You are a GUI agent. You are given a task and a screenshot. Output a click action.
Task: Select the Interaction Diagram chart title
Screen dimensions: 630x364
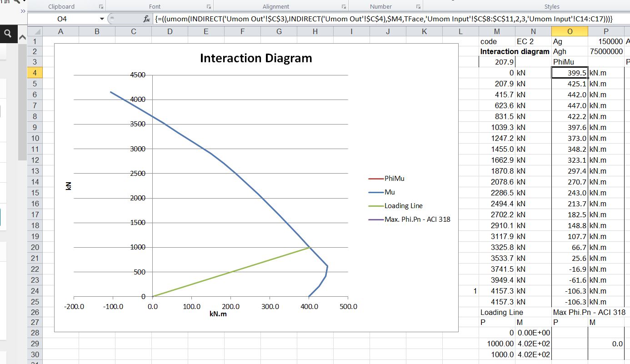pyautogui.click(x=256, y=59)
